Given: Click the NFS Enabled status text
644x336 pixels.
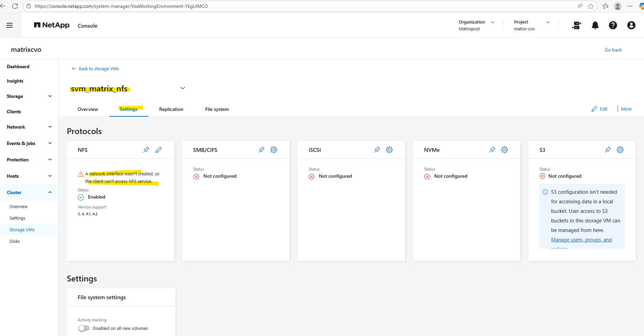Looking at the screenshot, I should click(96, 197).
